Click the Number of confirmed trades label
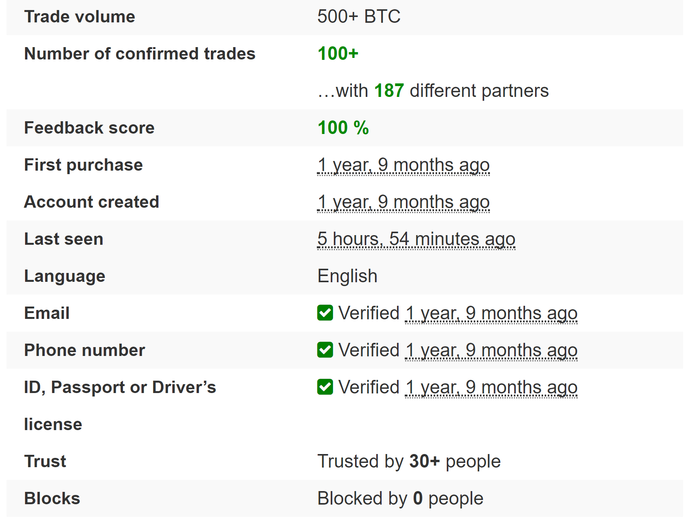Screen dimensions: 700x527 140,54
